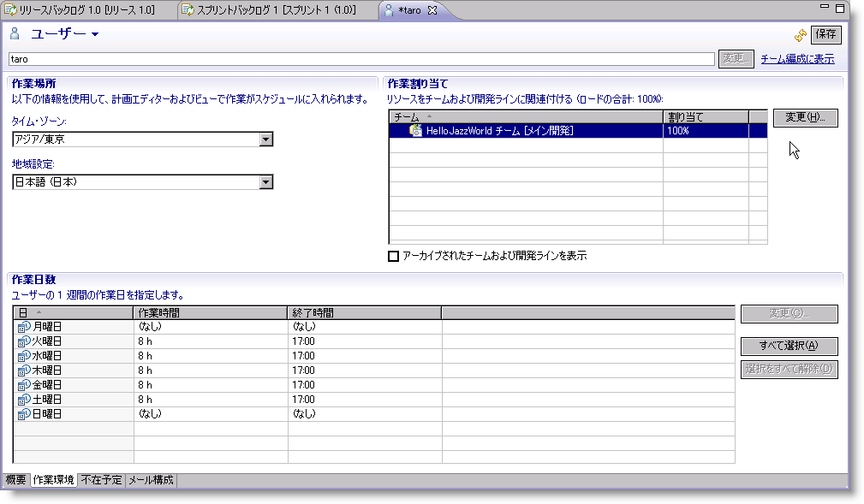Click the refresh icon beside 保存 button
The width and height of the screenshot is (864, 504).
coord(800,36)
